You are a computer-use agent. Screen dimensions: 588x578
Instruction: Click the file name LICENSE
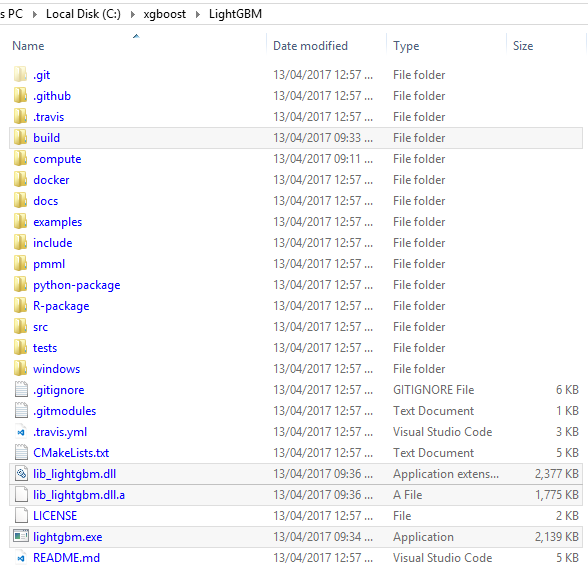click(x=55, y=516)
